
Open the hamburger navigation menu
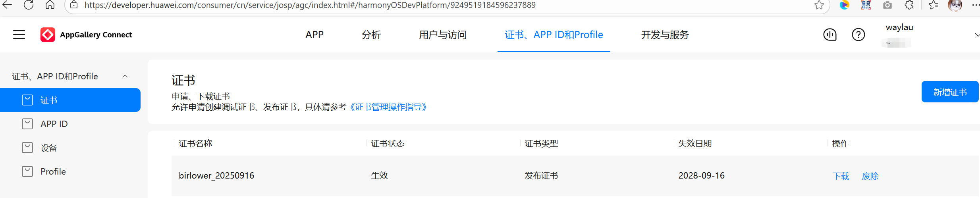[x=19, y=35]
